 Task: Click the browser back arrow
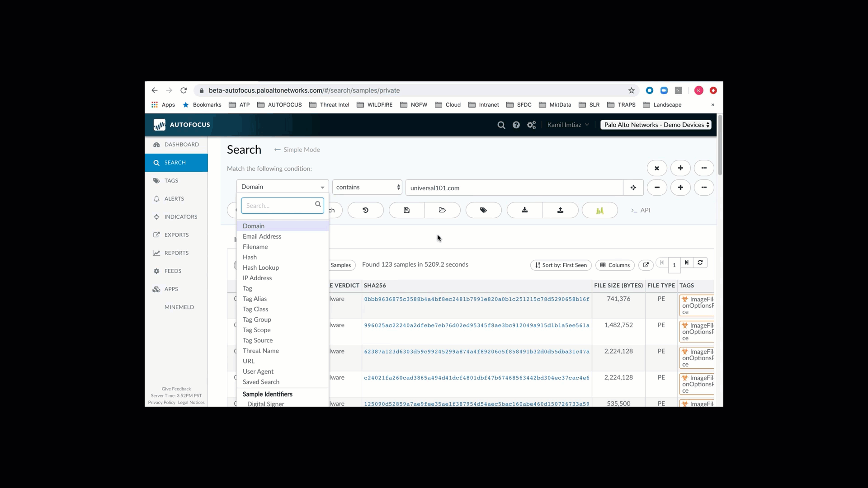click(155, 90)
